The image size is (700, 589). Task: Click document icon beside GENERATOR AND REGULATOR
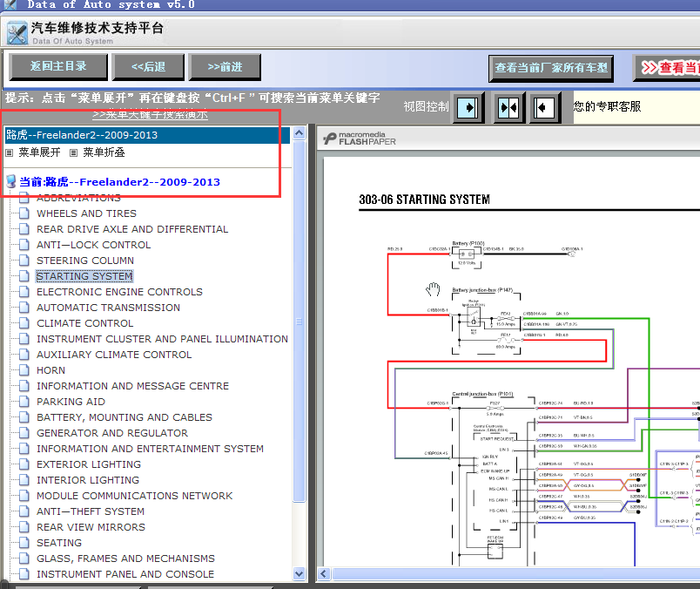[x=24, y=432]
